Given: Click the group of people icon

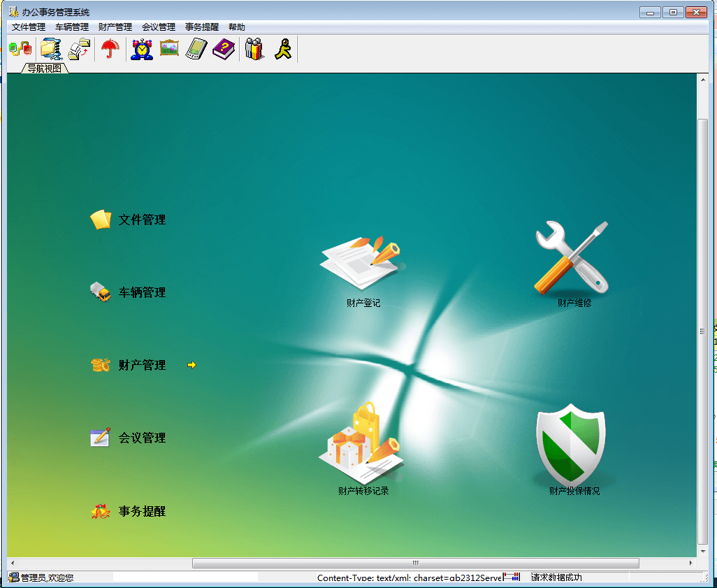Looking at the screenshot, I should [x=255, y=49].
